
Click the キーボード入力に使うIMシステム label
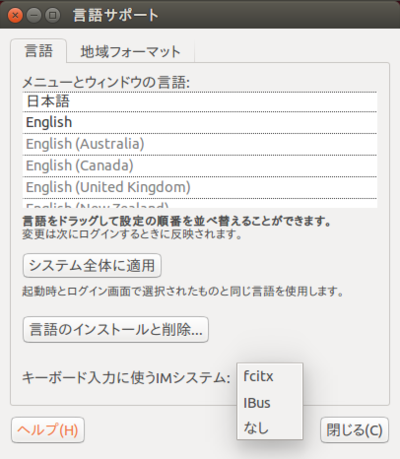pyautogui.click(x=126, y=378)
